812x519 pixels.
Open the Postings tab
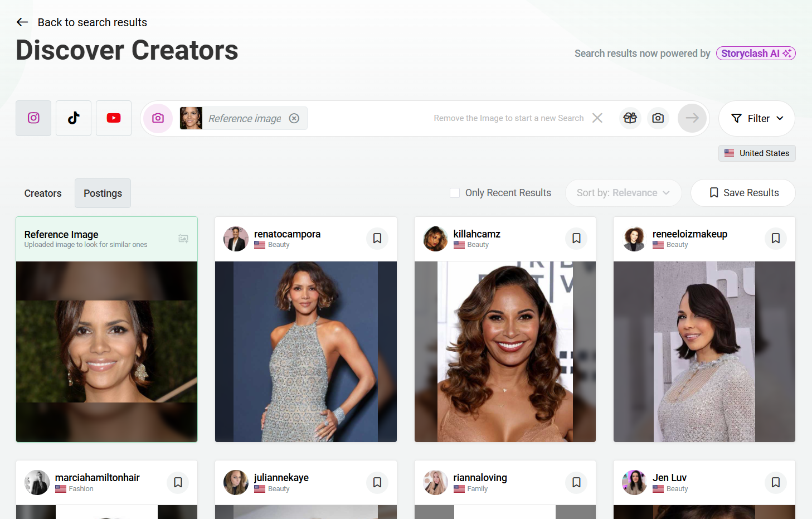tap(103, 193)
